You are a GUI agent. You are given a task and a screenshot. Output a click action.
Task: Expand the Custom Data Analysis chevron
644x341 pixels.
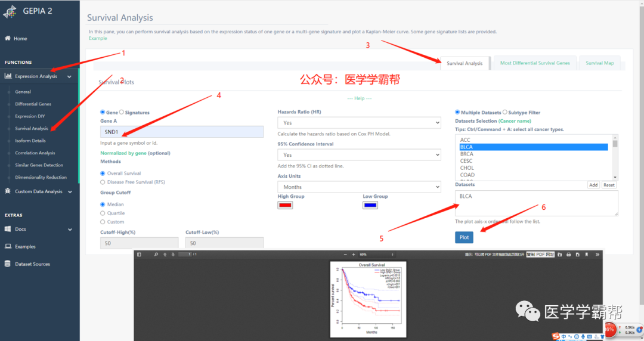tap(70, 191)
